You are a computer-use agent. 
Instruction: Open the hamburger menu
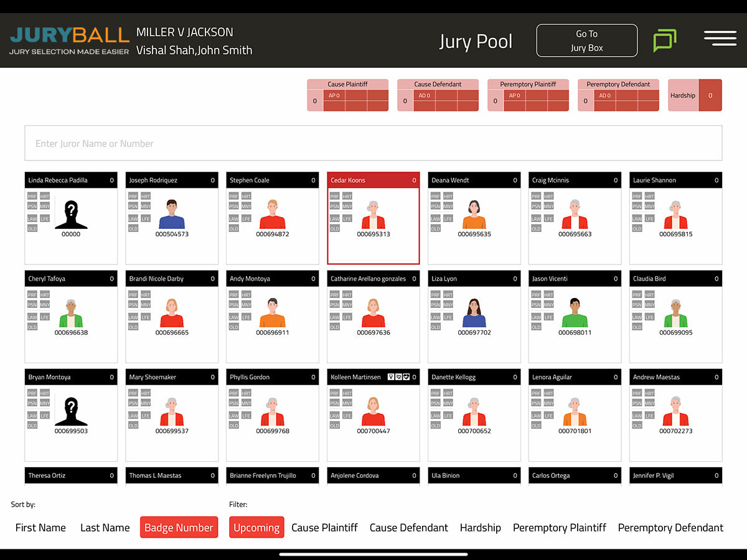720,38
